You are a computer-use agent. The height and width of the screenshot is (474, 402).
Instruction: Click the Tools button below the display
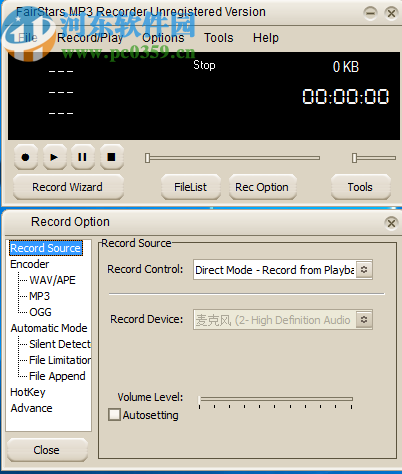(x=360, y=187)
